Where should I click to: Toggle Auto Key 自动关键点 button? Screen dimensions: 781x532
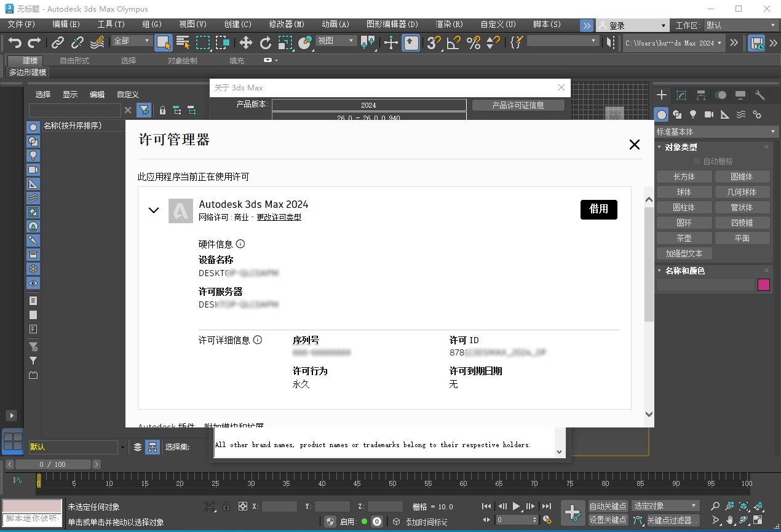608,506
